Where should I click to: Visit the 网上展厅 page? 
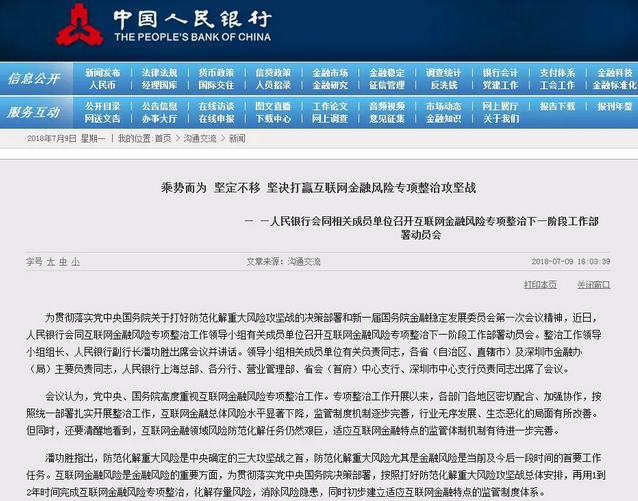coord(500,107)
